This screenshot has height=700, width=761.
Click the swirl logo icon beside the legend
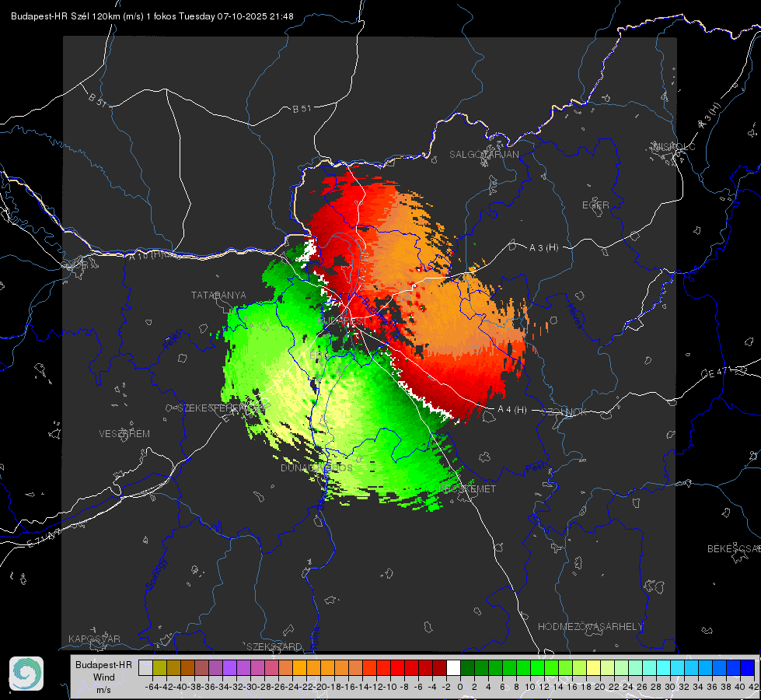pyautogui.click(x=26, y=674)
